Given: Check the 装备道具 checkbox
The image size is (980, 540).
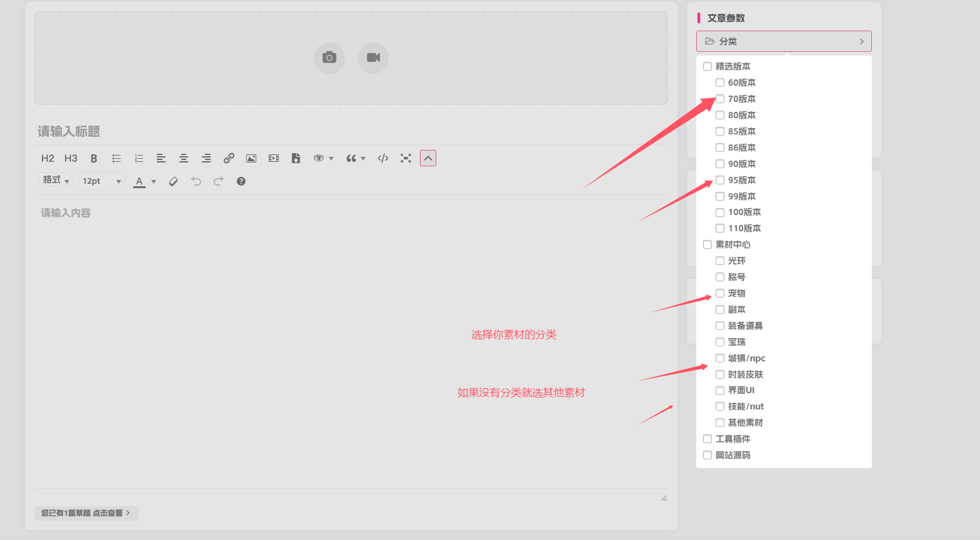Looking at the screenshot, I should [720, 326].
